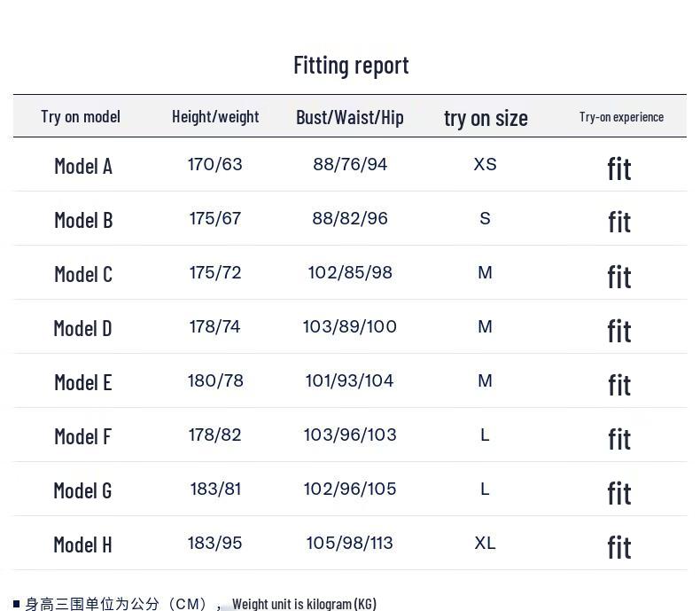Select the Try on model column header
700x611 pixels.
pyautogui.click(x=81, y=117)
